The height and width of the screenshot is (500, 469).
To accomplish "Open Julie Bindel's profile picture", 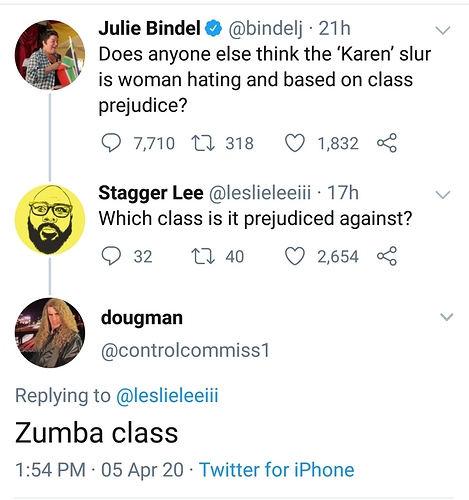I will [50, 55].
